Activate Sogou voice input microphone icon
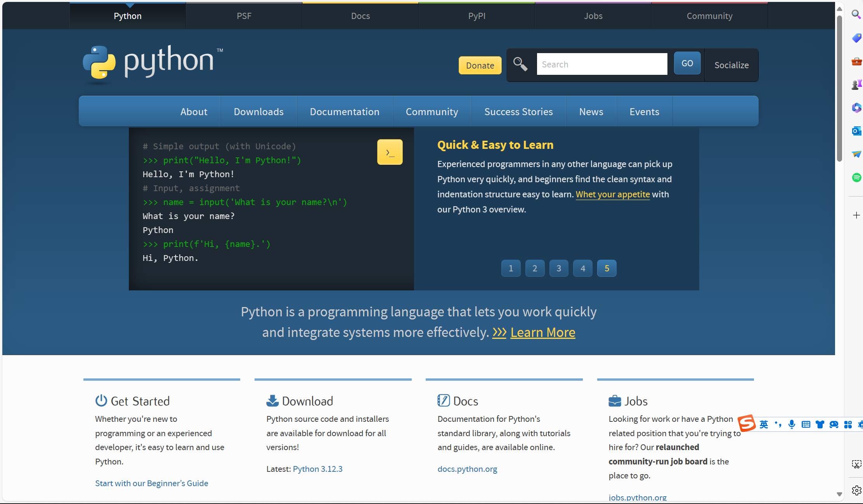863x504 pixels. (x=792, y=425)
